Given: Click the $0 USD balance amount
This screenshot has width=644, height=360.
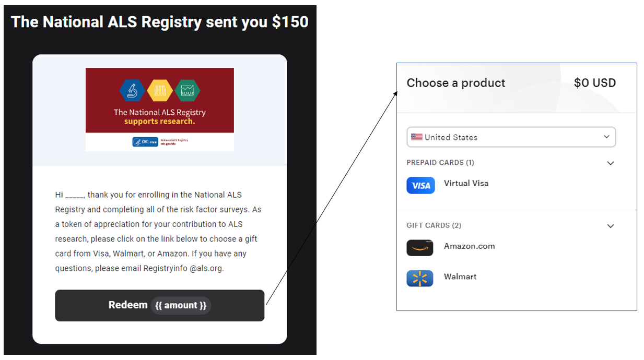Looking at the screenshot, I should coord(594,83).
